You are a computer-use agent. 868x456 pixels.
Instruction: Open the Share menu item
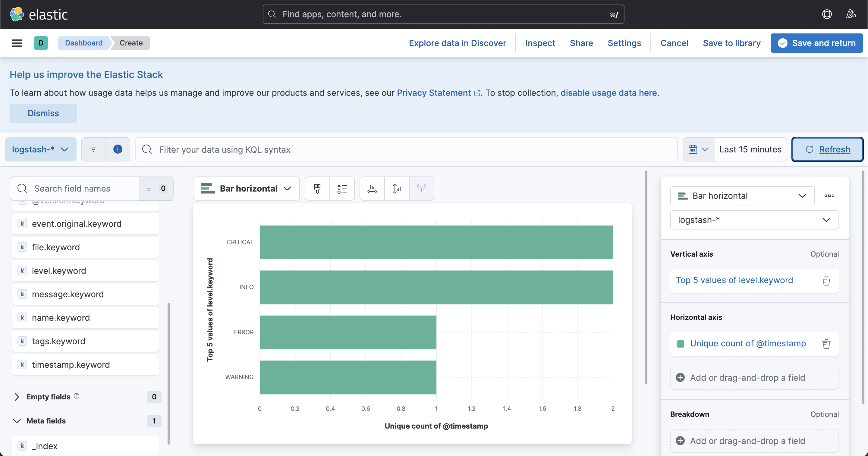[x=581, y=43]
